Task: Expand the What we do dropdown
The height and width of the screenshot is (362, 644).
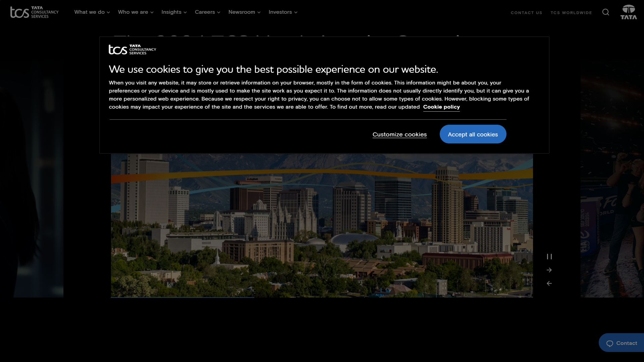Action: point(92,11)
